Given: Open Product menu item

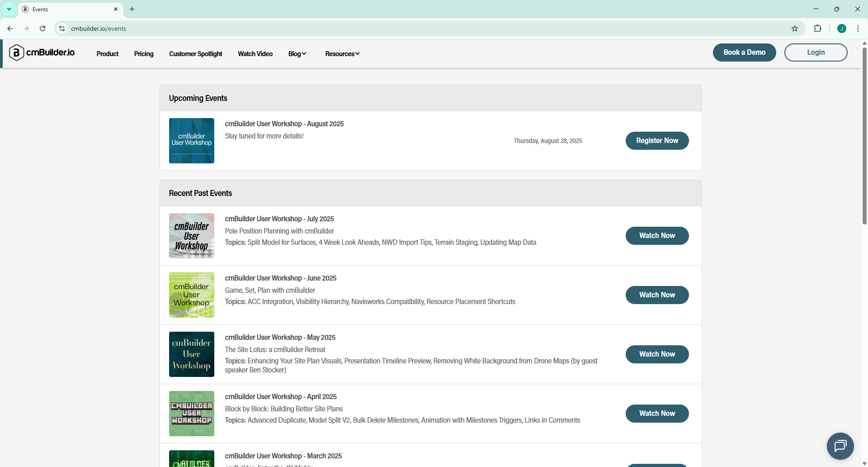Looking at the screenshot, I should coord(108,54).
